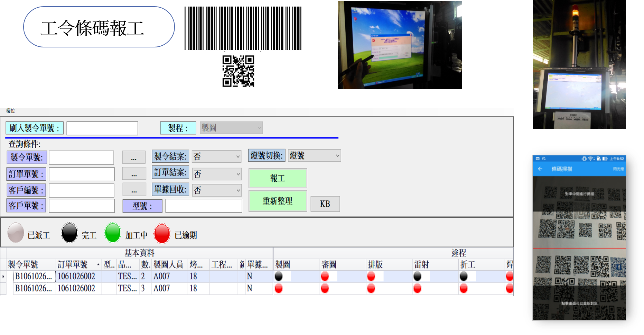The height and width of the screenshot is (335, 644).
Task: Click the black 完工 legend indicator
Action: (69, 233)
